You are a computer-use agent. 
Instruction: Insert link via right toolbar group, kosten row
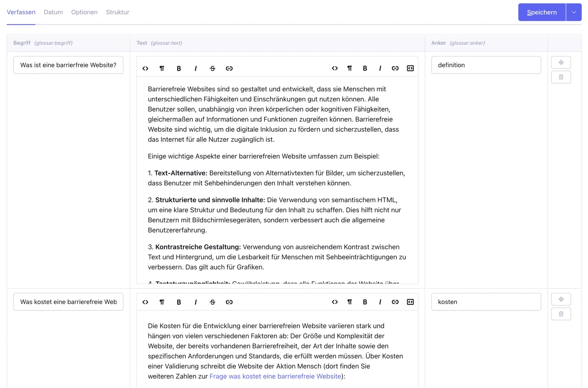[x=395, y=302]
